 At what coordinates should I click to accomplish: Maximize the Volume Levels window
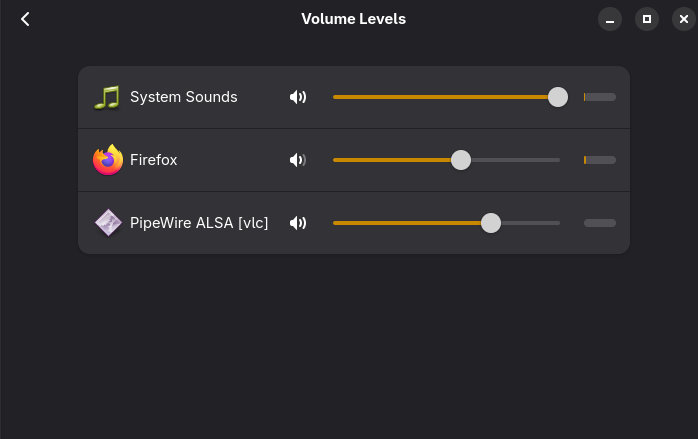[x=647, y=19]
